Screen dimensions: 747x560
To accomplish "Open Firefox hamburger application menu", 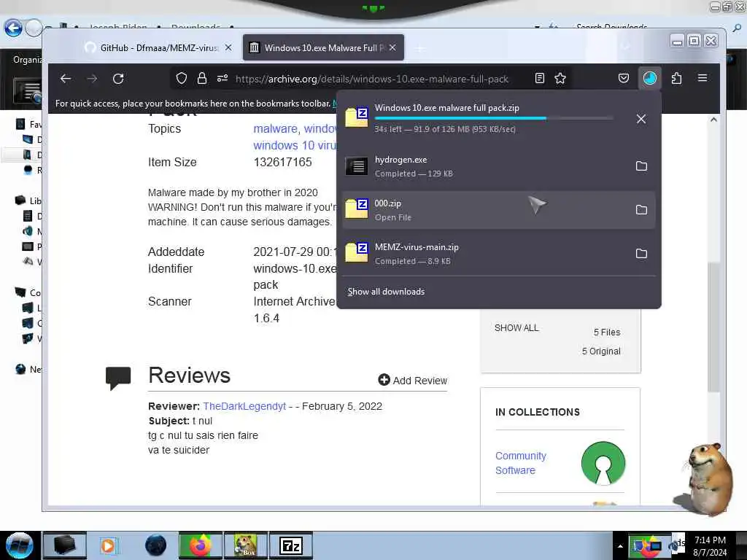I will pyautogui.click(x=703, y=77).
